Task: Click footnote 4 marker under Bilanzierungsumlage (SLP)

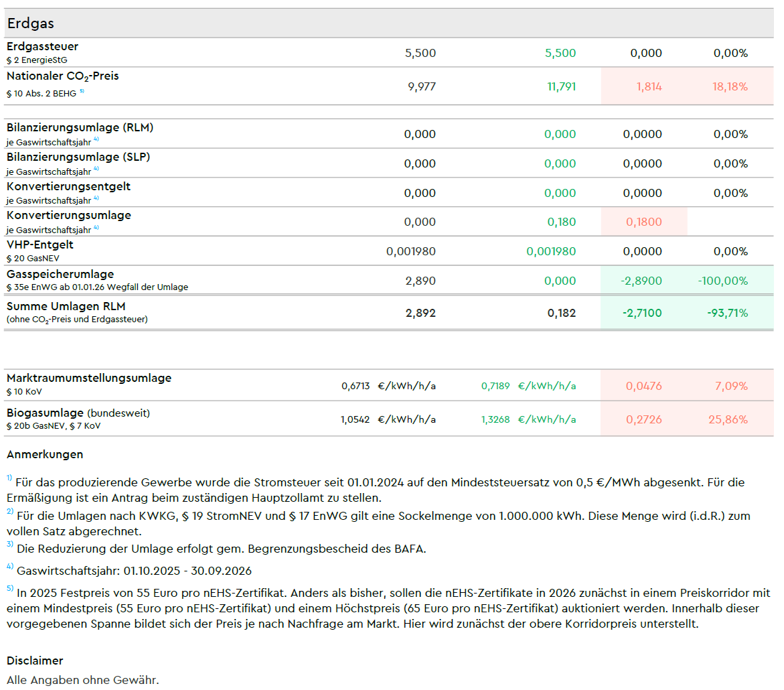Action: 96,169
